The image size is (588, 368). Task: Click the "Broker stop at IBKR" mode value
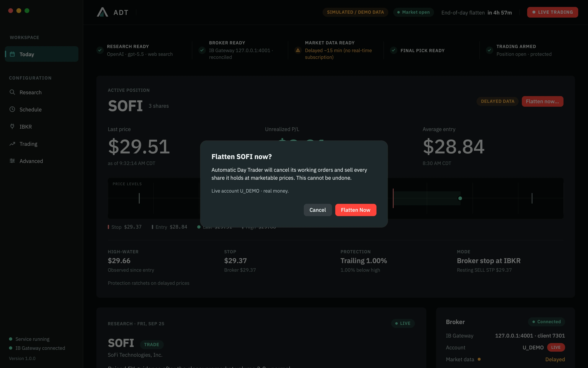pos(489,261)
